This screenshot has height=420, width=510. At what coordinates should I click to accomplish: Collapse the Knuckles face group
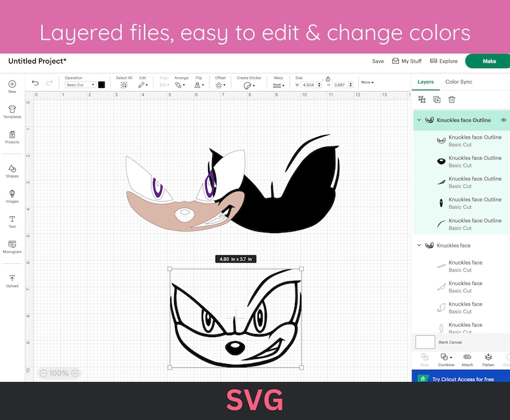tap(419, 245)
